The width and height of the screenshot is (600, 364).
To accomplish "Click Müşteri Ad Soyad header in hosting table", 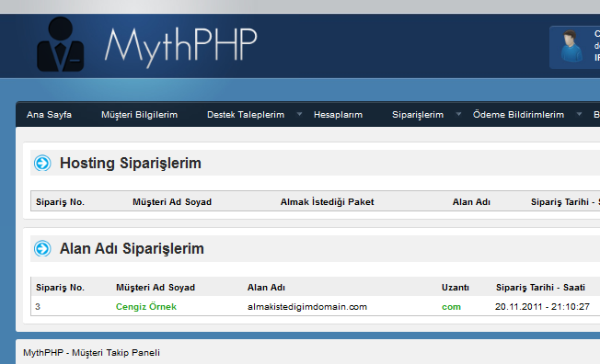I will [x=172, y=202].
